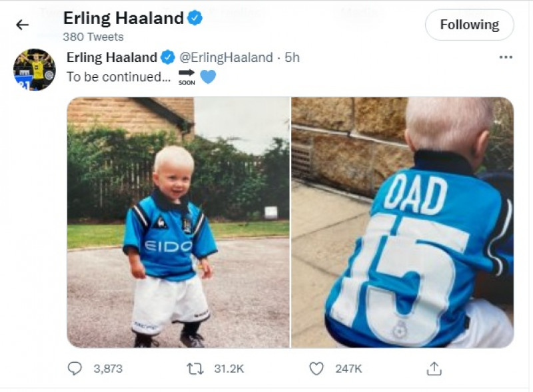Like the tweet with the heart icon
This screenshot has height=392, width=533.
click(x=316, y=368)
